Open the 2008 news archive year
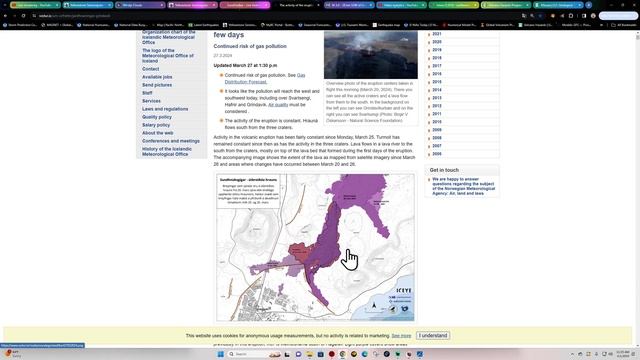Viewport: 640px width, 360px height. [437, 138]
